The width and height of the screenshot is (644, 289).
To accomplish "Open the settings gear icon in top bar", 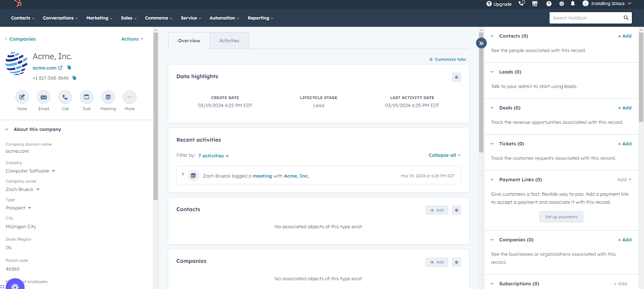I will click(x=561, y=4).
